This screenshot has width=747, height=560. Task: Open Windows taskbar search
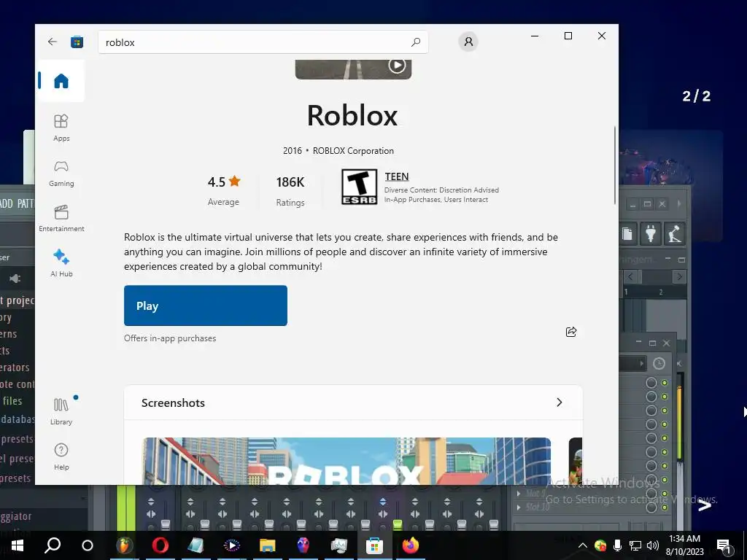[x=53, y=545]
